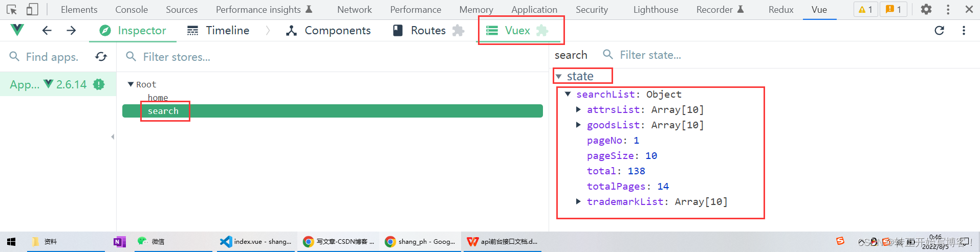980x252 pixels.
Task: Open the Sources tab
Action: pyautogui.click(x=182, y=9)
